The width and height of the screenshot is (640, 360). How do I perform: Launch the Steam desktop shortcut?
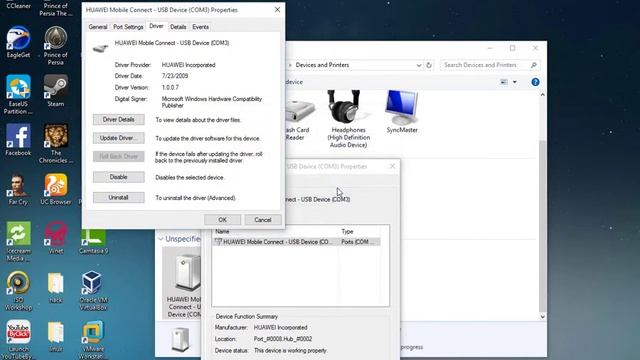coord(56,90)
